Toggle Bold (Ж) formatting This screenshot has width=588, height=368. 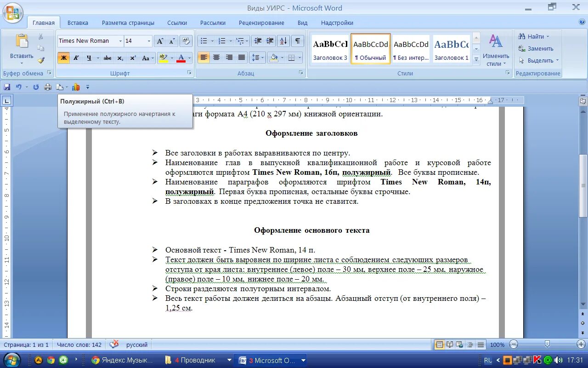click(x=63, y=58)
